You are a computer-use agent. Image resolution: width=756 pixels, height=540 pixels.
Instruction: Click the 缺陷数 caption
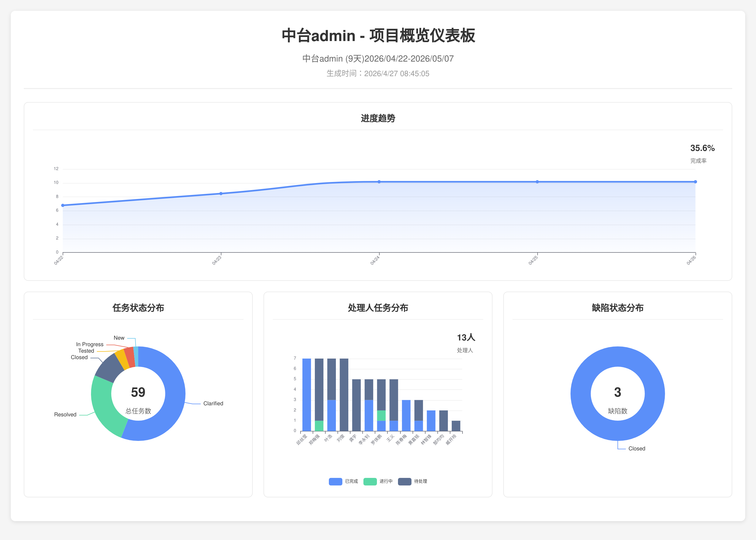pos(618,411)
